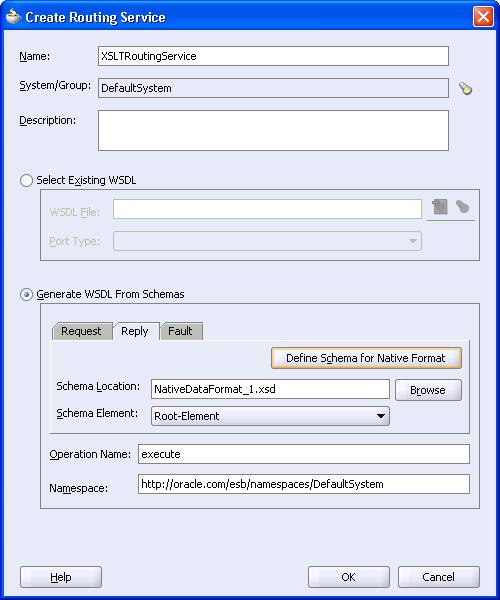Click the Browse button for schema location
500x600 pixels.
(428, 390)
